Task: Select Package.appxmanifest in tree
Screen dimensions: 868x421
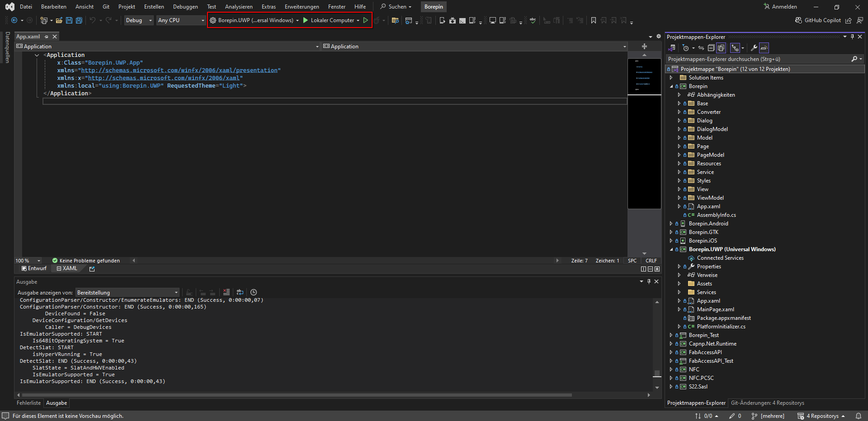Action: click(x=723, y=318)
